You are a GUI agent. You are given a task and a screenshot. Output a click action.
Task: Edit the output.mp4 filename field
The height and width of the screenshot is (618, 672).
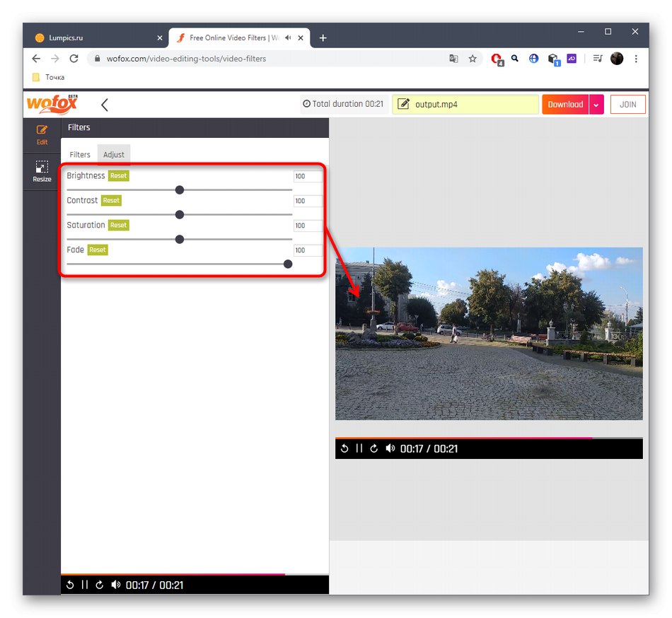pos(465,105)
